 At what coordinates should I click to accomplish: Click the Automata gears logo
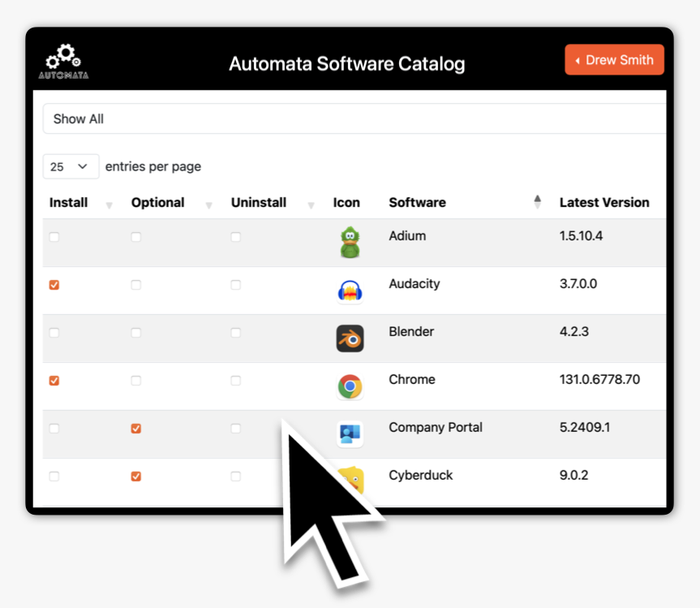point(63,62)
